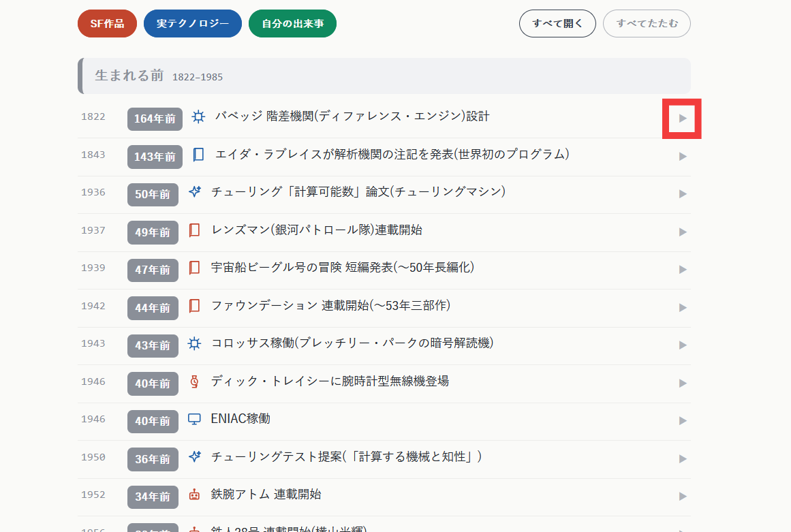Expand the 1946 ディック・トレイシー row arrow

click(683, 384)
